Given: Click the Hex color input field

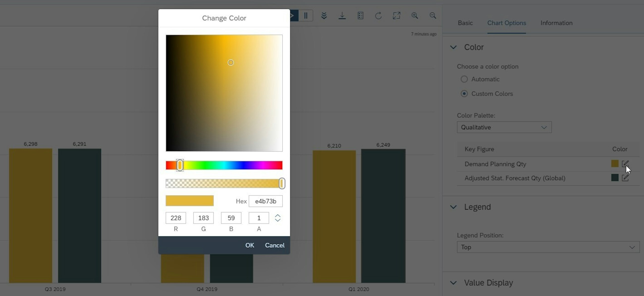Looking at the screenshot, I should pyautogui.click(x=266, y=201).
